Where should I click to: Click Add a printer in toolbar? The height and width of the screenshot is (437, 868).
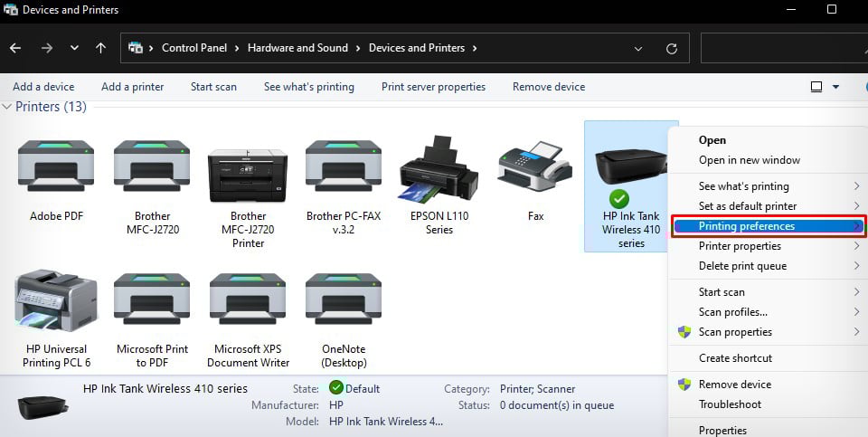132,87
